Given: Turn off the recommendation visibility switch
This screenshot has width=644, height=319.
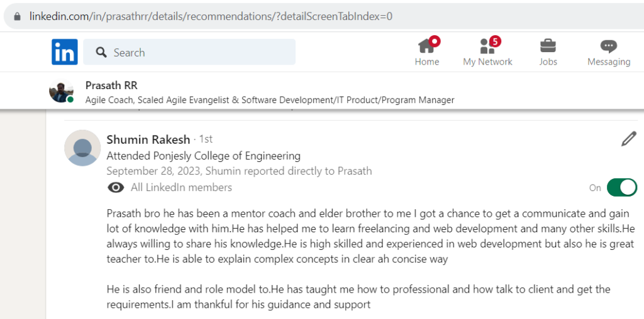Looking at the screenshot, I should tap(622, 187).
